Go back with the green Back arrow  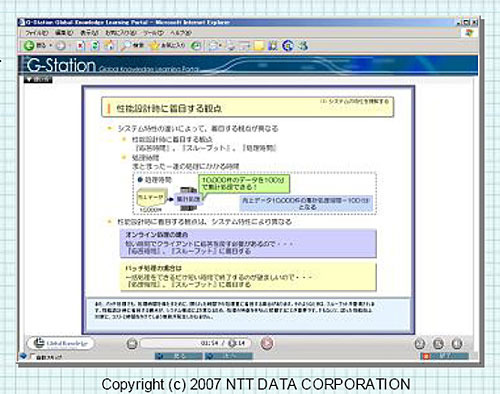point(29,45)
